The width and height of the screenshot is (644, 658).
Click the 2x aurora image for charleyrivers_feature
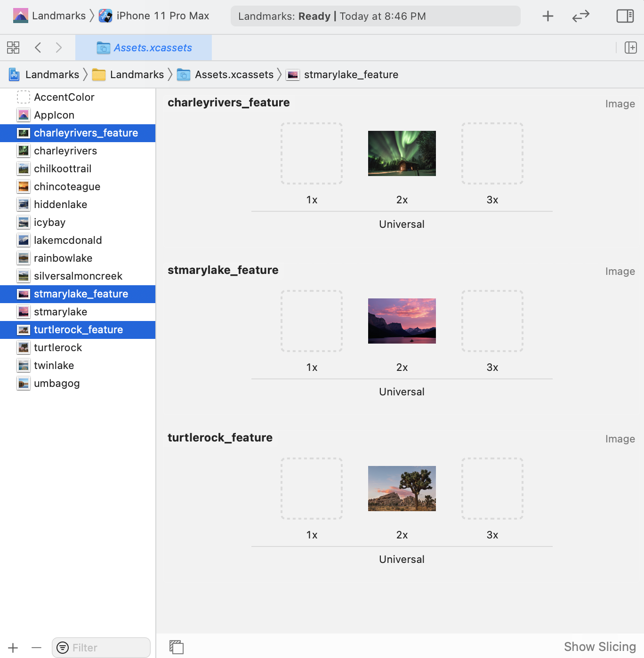pyautogui.click(x=402, y=153)
